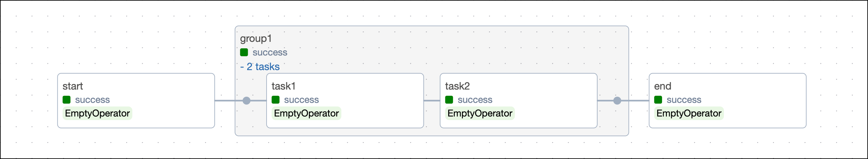Click the right edge connector dot on group1

(617, 101)
